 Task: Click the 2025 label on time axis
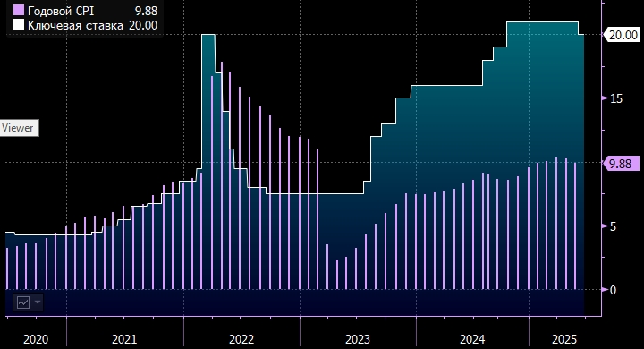click(564, 339)
